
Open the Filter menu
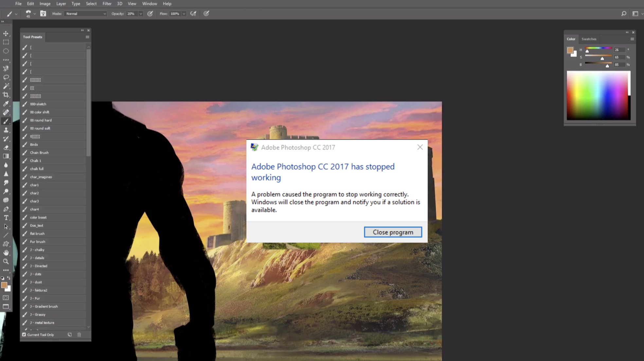[107, 4]
